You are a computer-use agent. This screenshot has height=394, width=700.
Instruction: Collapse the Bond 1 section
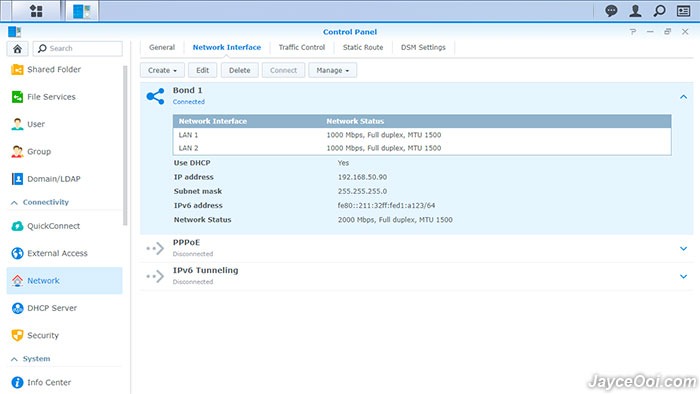[x=683, y=97]
